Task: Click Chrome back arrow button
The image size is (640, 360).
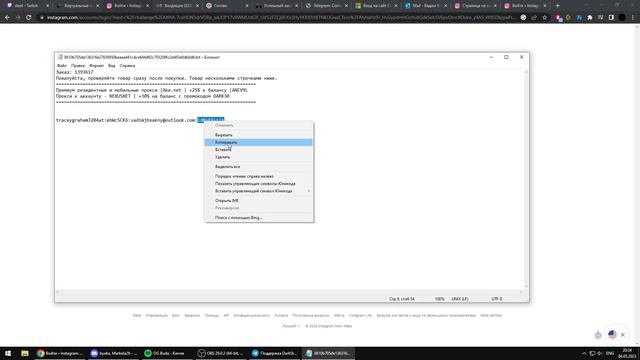Action: pyautogui.click(x=7, y=18)
